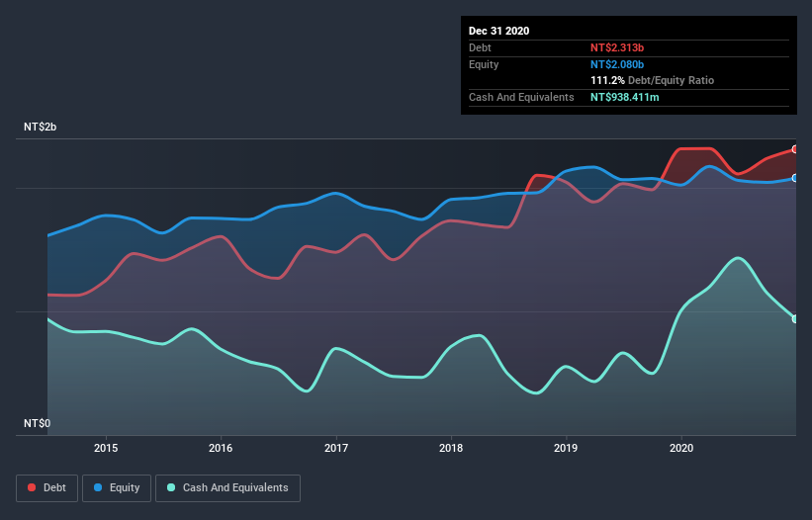Toggle the Equity series legend button
The width and height of the screenshot is (812, 520).
(x=117, y=488)
